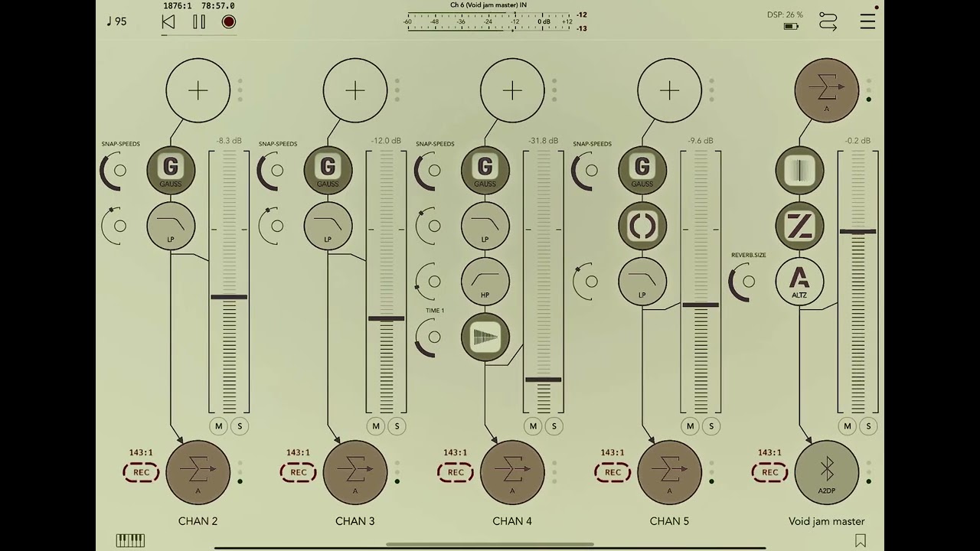Mute CHAN 5
This screenshot has width=980, height=551.
(691, 426)
